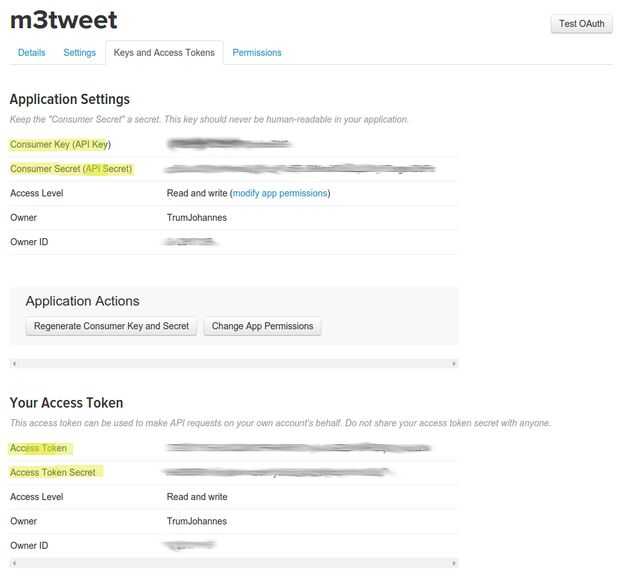Click the blurred Consumer Secret value

(x=300, y=169)
